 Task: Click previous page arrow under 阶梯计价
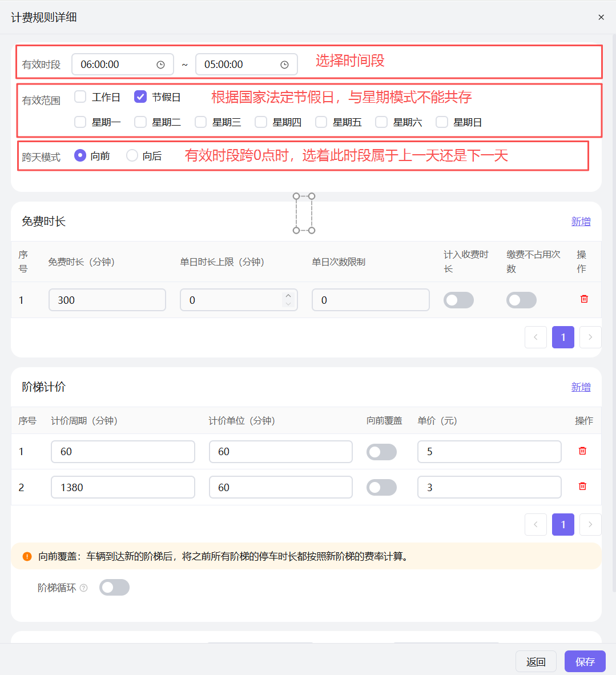pyautogui.click(x=536, y=524)
